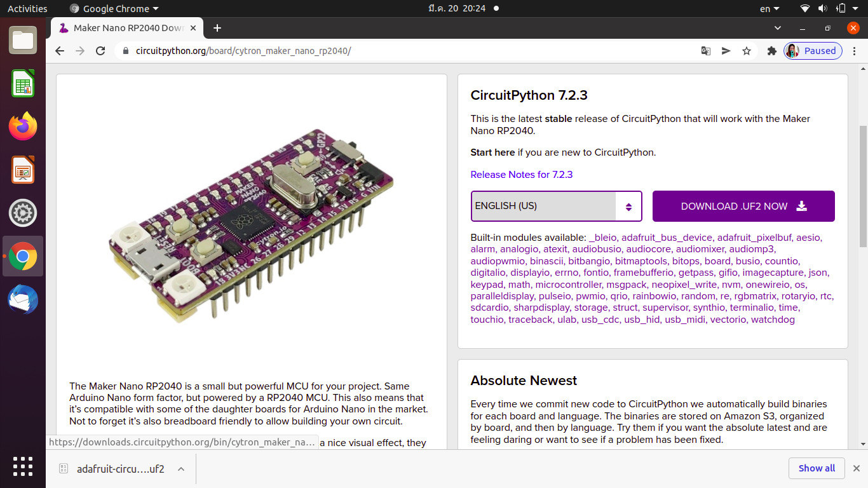Viewport: 868px width, 488px height.
Task: Show Applications grid in the dock
Action: pos(23,466)
